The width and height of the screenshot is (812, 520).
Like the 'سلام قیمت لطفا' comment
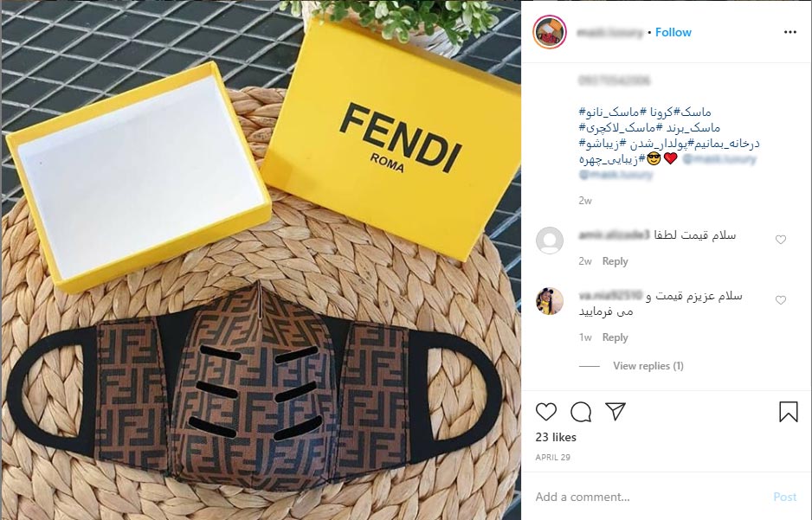781,239
